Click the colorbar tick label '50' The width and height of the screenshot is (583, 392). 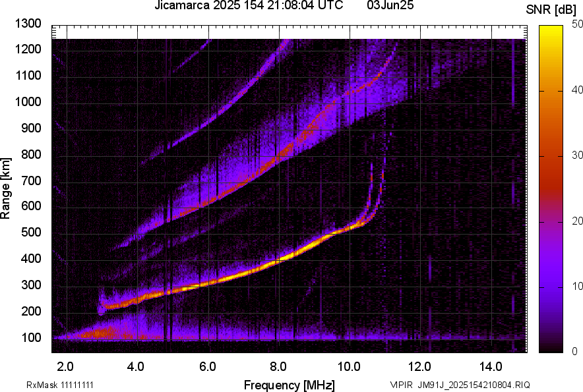[x=578, y=24]
